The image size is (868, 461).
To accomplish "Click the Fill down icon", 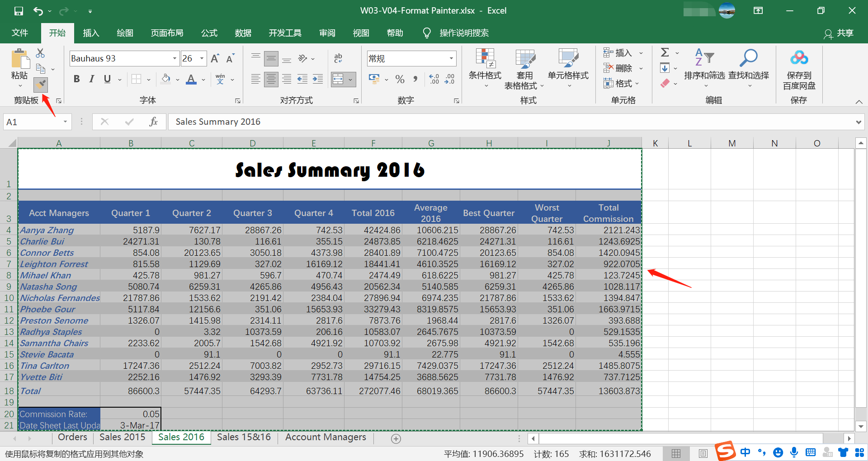I will (665, 68).
